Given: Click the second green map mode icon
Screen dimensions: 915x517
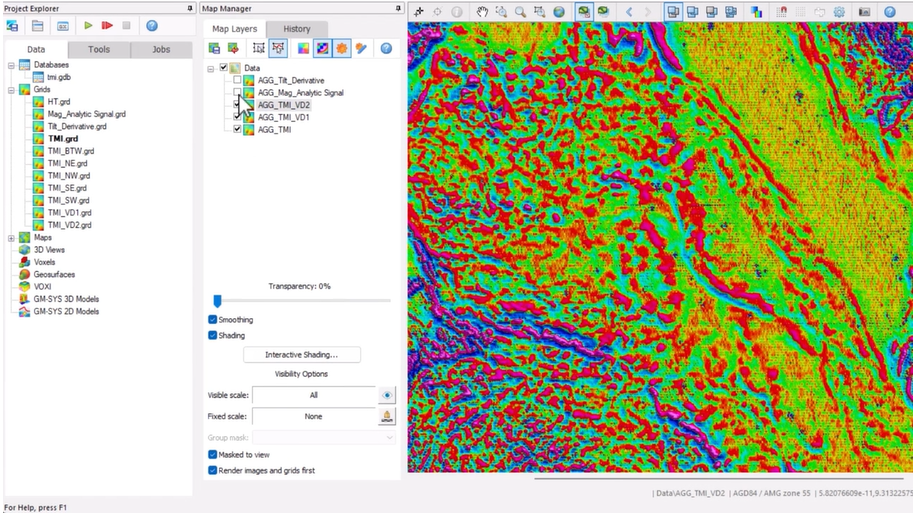Looking at the screenshot, I should pyautogui.click(x=603, y=12).
